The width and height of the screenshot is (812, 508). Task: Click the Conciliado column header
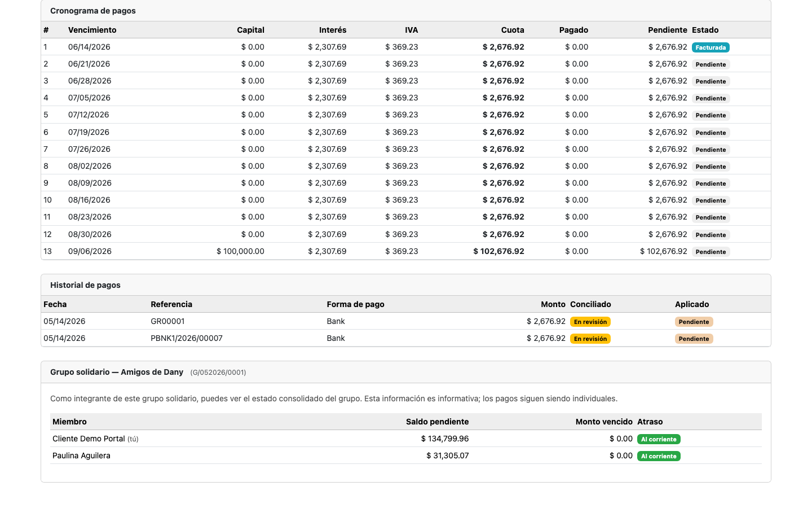(x=590, y=304)
